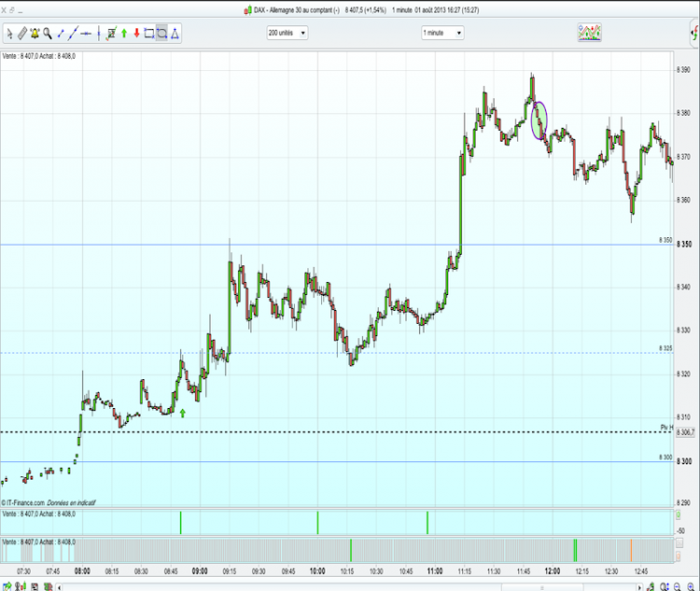Zoom in with the plus magnifier
Image resolution: width=700 pixels, height=591 pixels.
click(x=690, y=587)
